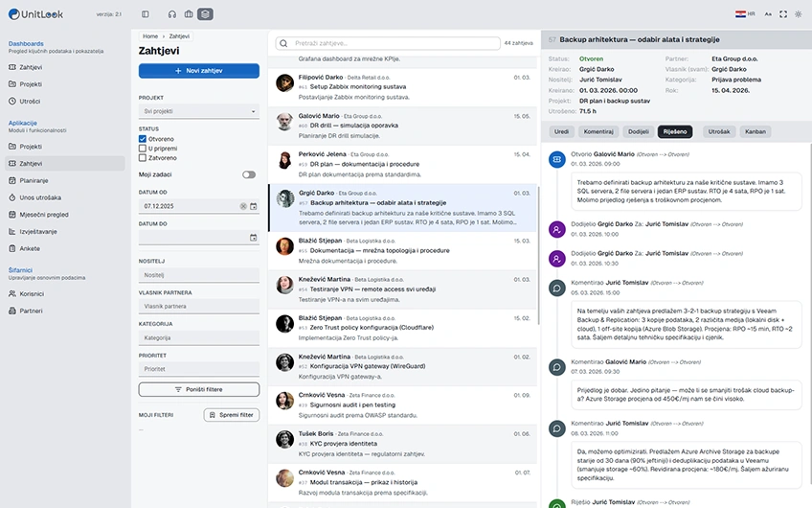Click the Kanban tab button

tap(756, 131)
